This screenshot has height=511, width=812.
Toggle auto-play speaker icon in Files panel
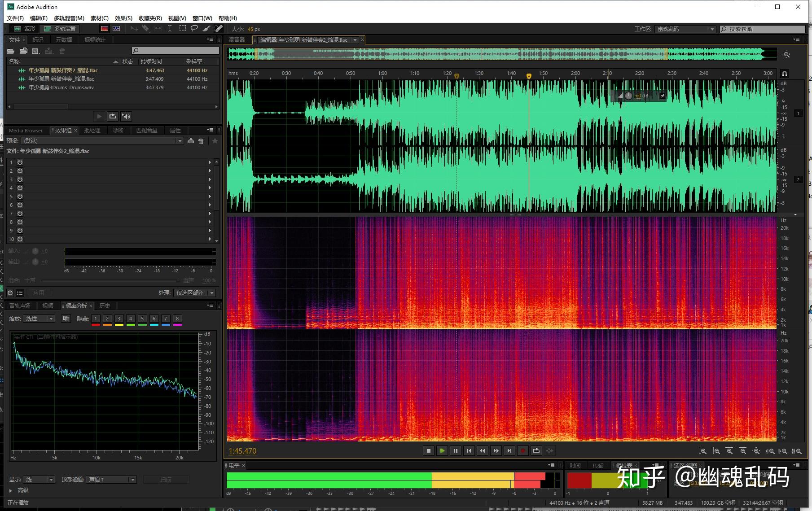point(126,117)
